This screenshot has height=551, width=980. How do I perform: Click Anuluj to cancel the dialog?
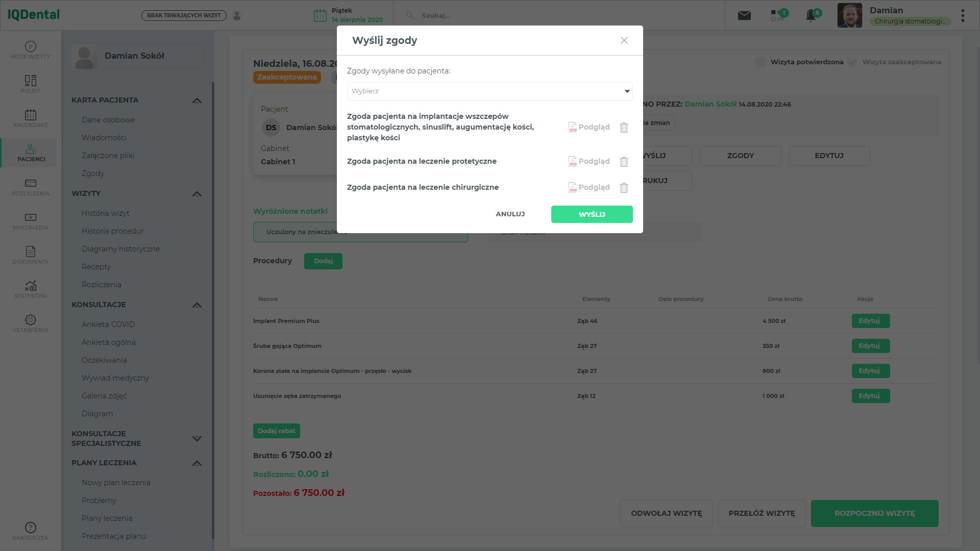(510, 214)
